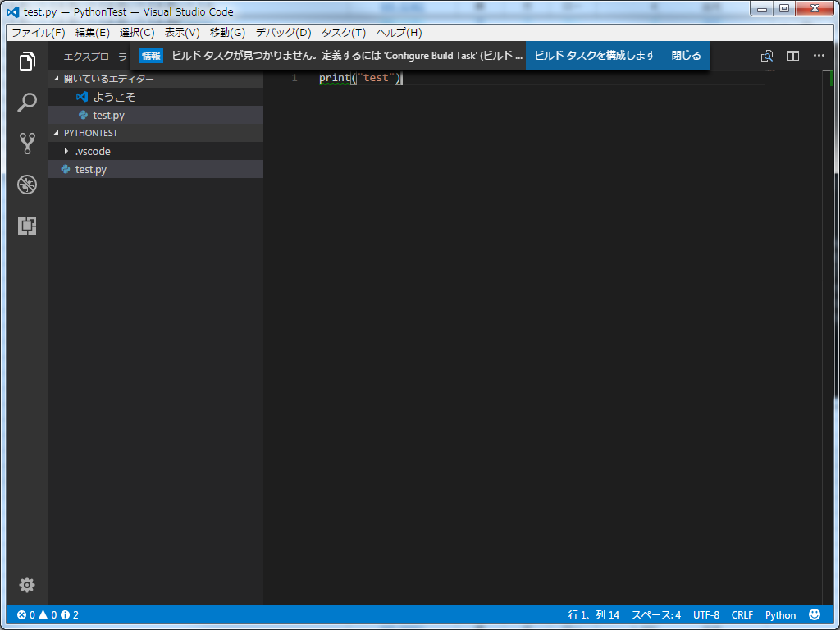Click the errors and warnings status indicator
Screen dimensions: 840x630
coord(48,615)
